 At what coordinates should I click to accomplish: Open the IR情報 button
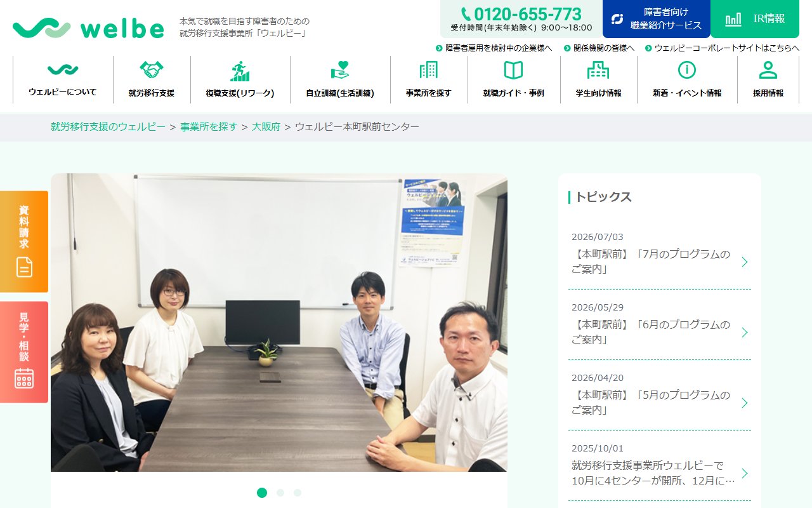755,19
